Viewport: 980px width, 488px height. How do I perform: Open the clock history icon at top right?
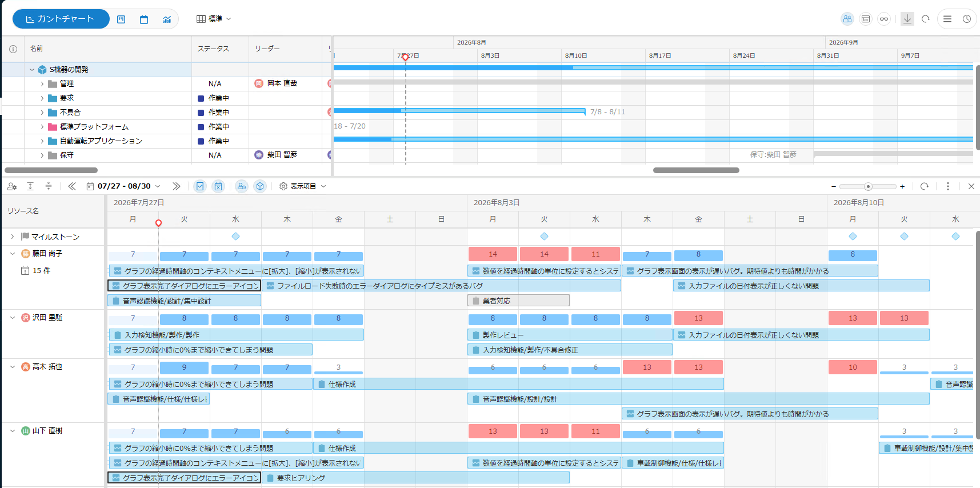click(967, 19)
